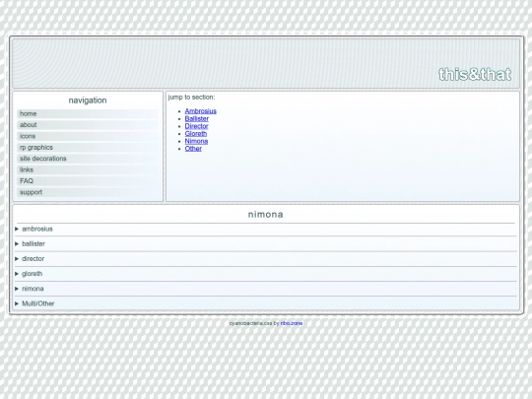Expand the director collapsible row
The image size is (532, 399).
[266, 258]
